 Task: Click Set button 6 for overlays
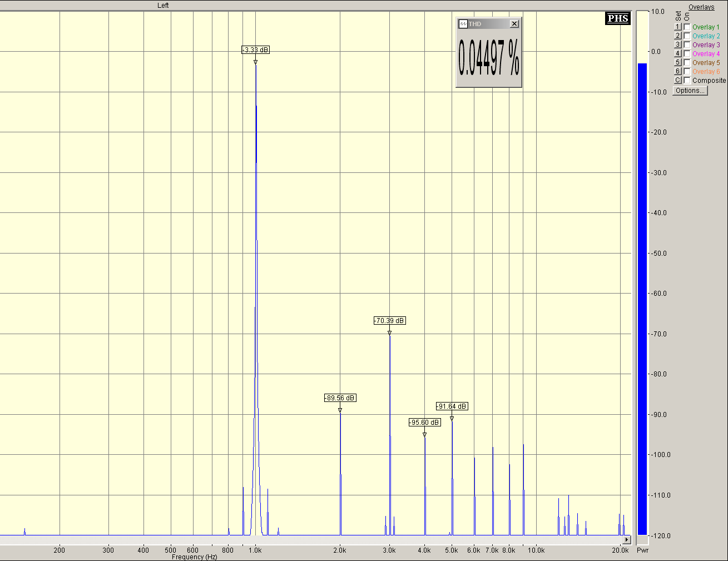678,71
